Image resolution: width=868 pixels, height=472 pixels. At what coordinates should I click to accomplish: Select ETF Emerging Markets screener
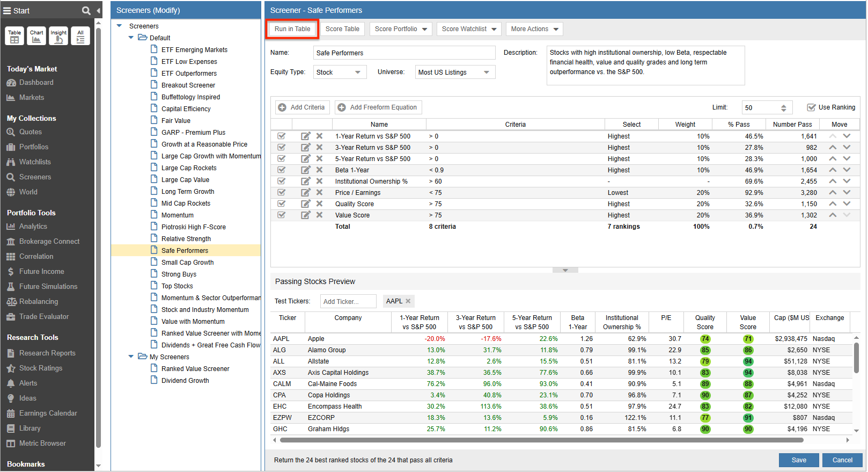194,50
